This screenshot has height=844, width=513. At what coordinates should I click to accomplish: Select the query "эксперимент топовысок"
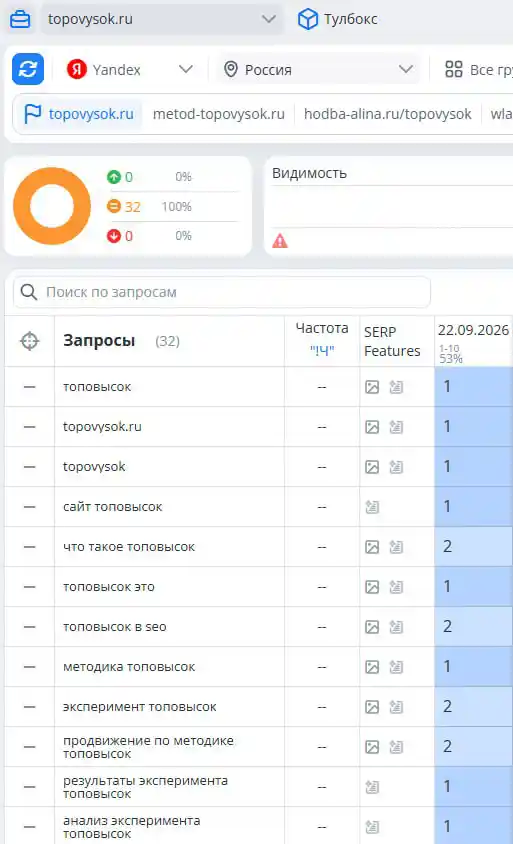pyautogui.click(x=139, y=707)
